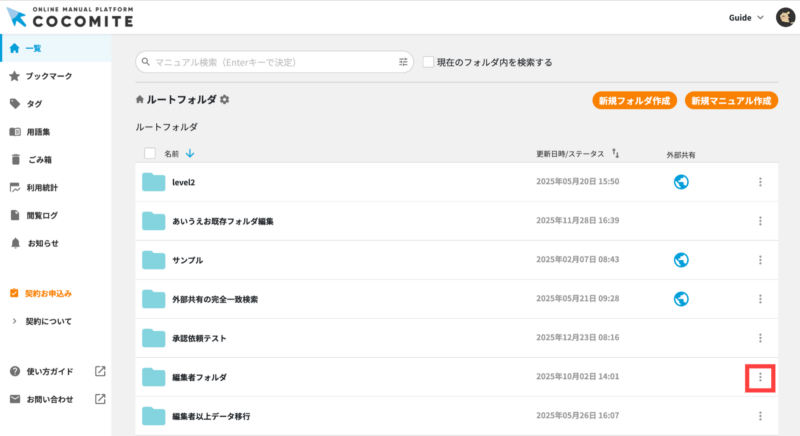Sort by 更新日時/ステータス column arrows
The width and height of the screenshot is (800, 436).
pyautogui.click(x=616, y=154)
